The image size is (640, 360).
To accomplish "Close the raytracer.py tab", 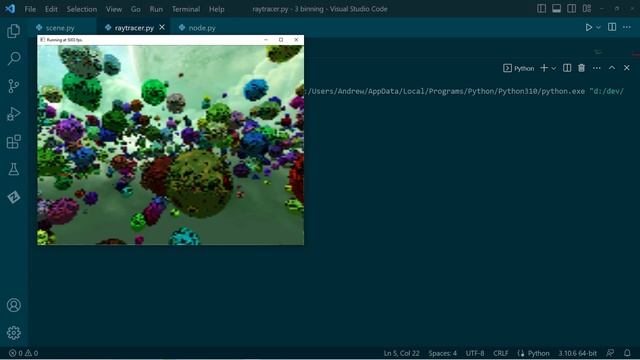I will (162, 27).
